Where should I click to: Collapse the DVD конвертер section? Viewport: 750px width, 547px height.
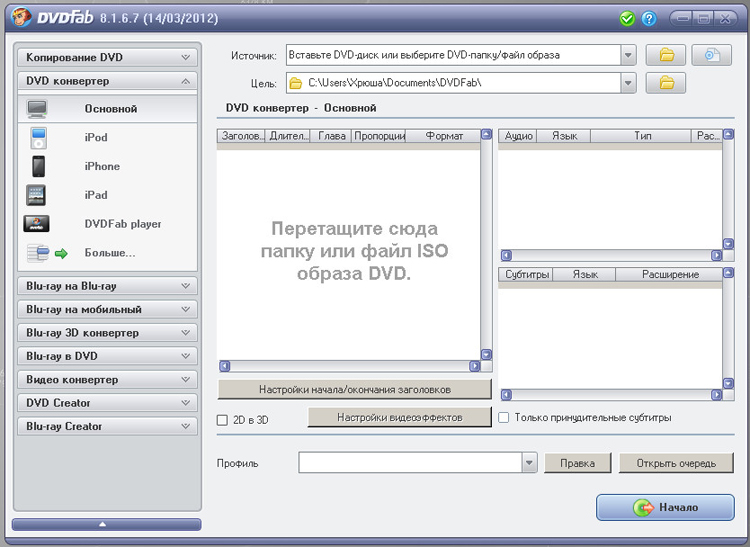pos(107,81)
